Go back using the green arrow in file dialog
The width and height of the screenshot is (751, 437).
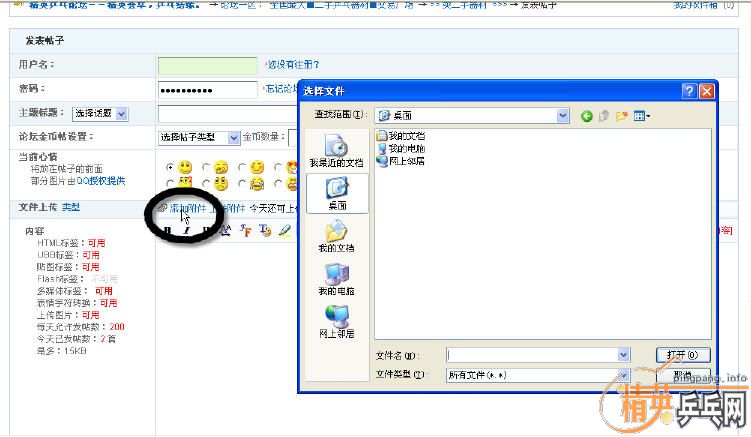[586, 115]
